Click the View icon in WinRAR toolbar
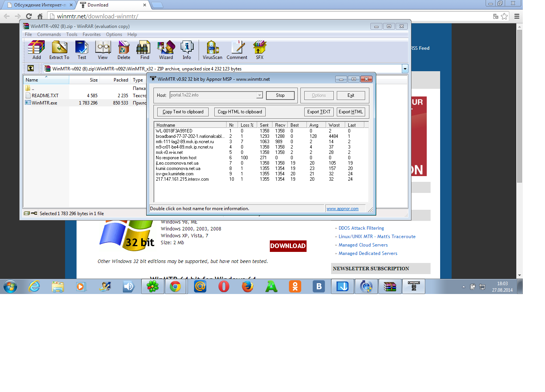 point(103,50)
